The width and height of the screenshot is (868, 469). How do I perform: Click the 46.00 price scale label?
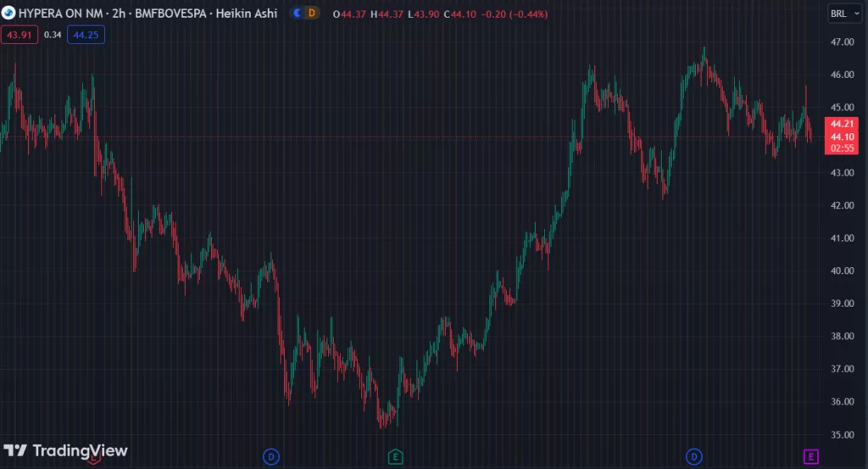pyautogui.click(x=842, y=75)
